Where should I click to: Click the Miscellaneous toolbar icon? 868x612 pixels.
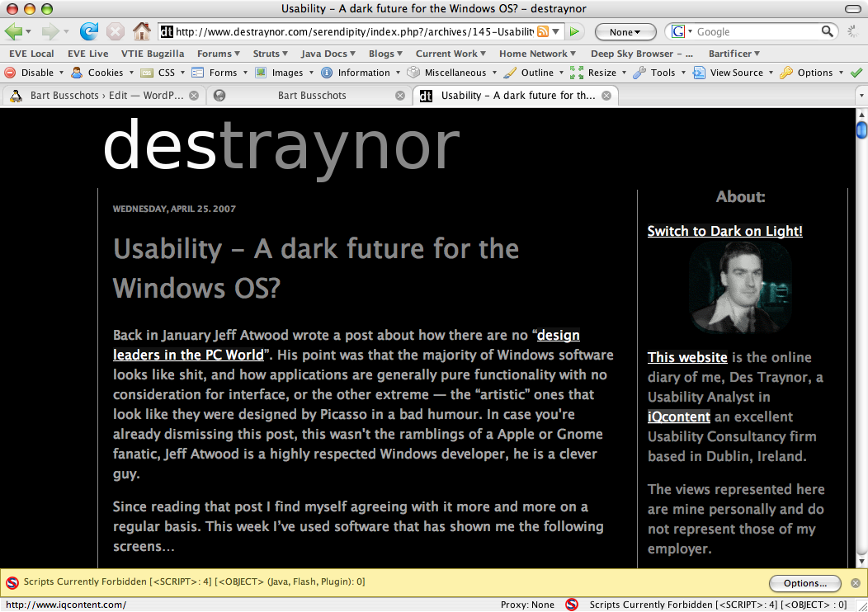point(413,73)
